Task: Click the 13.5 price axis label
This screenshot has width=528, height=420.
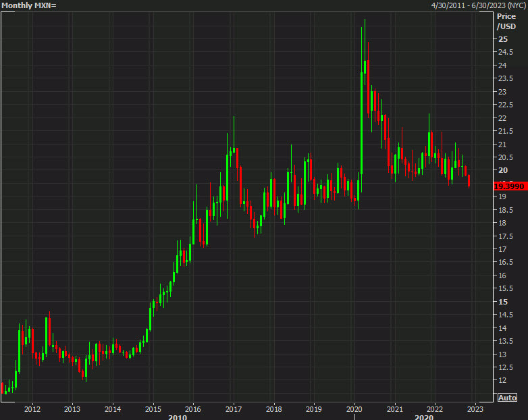Action: tap(506, 341)
